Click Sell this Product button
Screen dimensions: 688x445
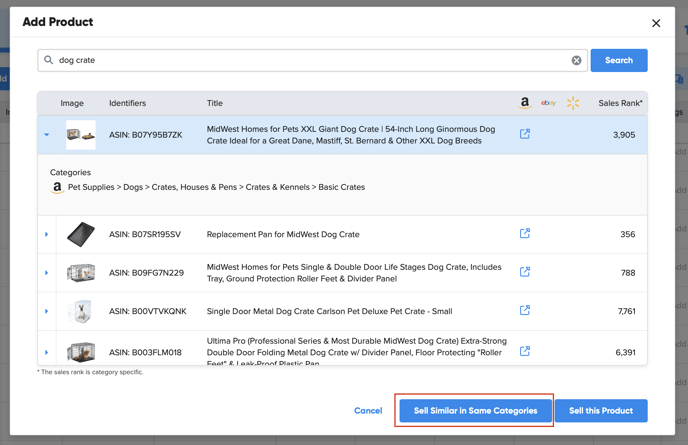[601, 411]
